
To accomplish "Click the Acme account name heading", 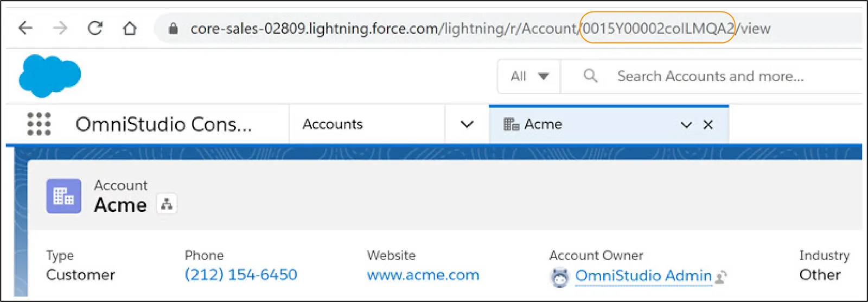I will pos(120,205).
